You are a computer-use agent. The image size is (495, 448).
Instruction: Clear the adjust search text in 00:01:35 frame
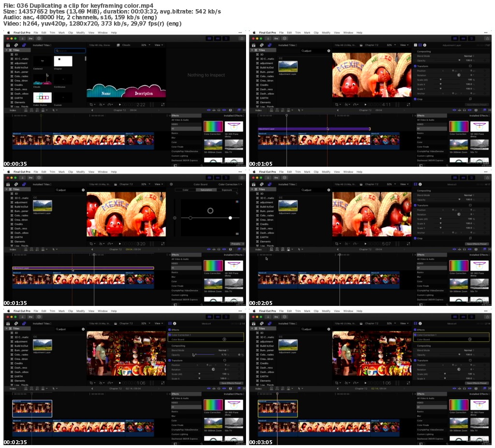pos(83,190)
